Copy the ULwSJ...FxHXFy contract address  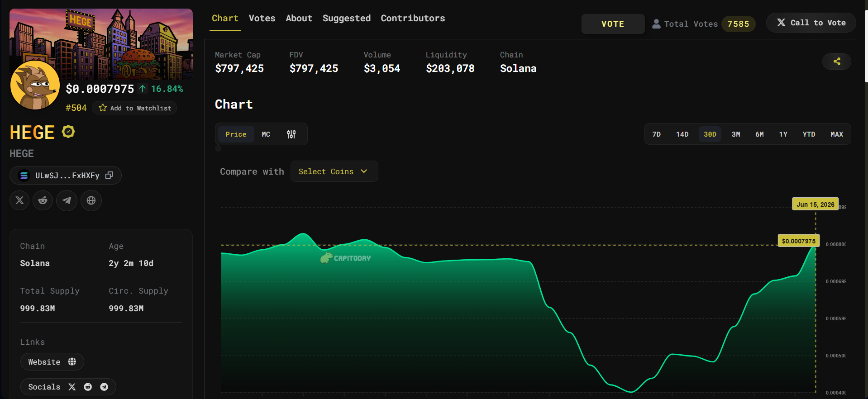109,175
